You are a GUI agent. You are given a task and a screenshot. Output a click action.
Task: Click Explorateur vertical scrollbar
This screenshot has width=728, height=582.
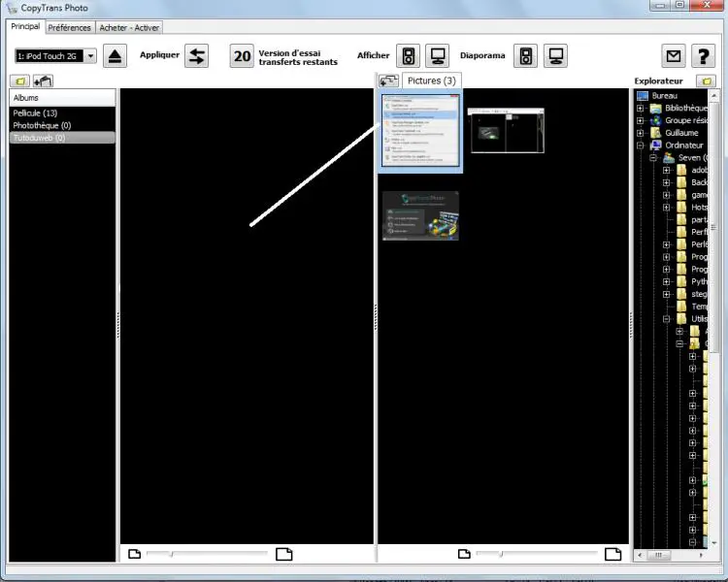coord(713,227)
